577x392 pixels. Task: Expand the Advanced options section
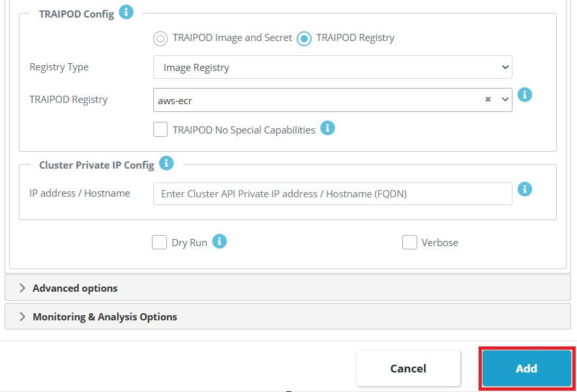(x=288, y=288)
